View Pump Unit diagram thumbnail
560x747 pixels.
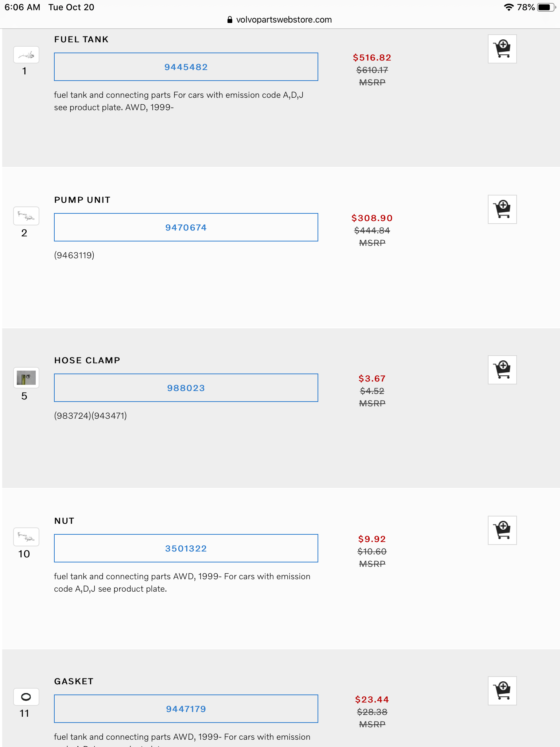26,216
